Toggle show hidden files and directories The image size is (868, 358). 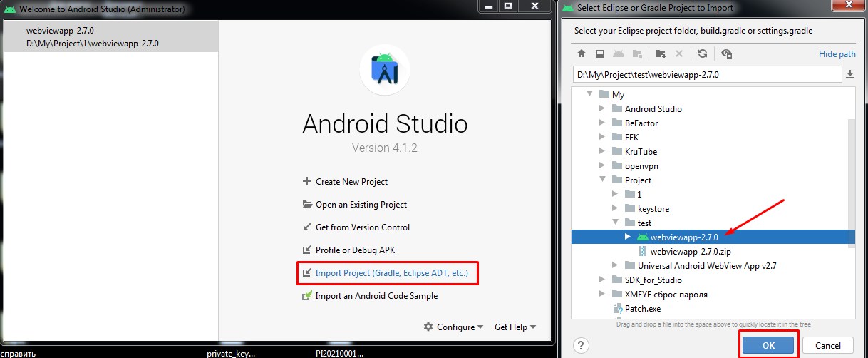727,53
